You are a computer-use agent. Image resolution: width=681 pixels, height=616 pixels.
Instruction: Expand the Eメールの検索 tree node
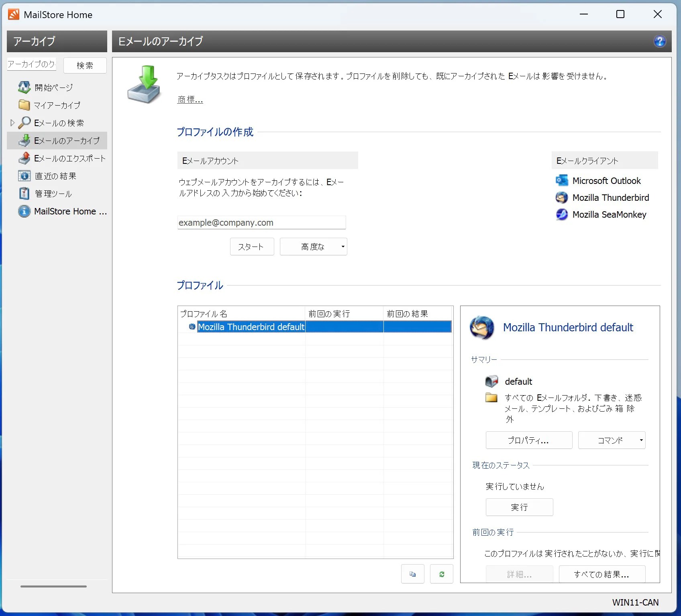pos(12,122)
